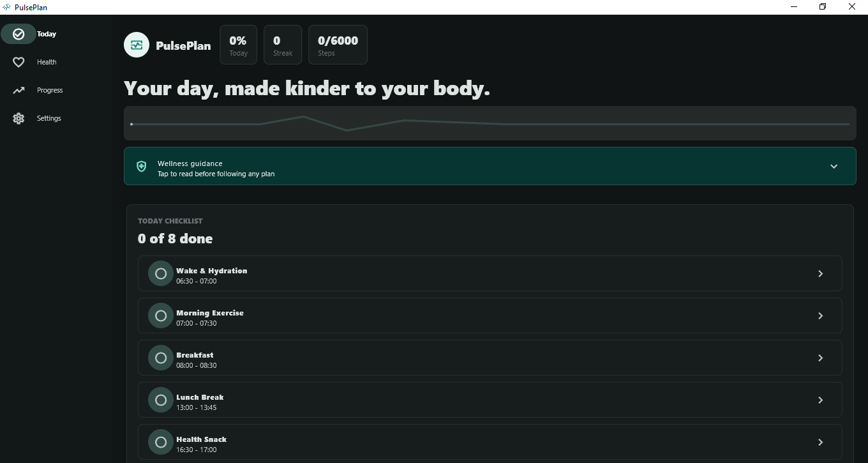The height and width of the screenshot is (463, 868).
Task: Click the "13:00 - 13:45" time text
Action: [197, 407]
